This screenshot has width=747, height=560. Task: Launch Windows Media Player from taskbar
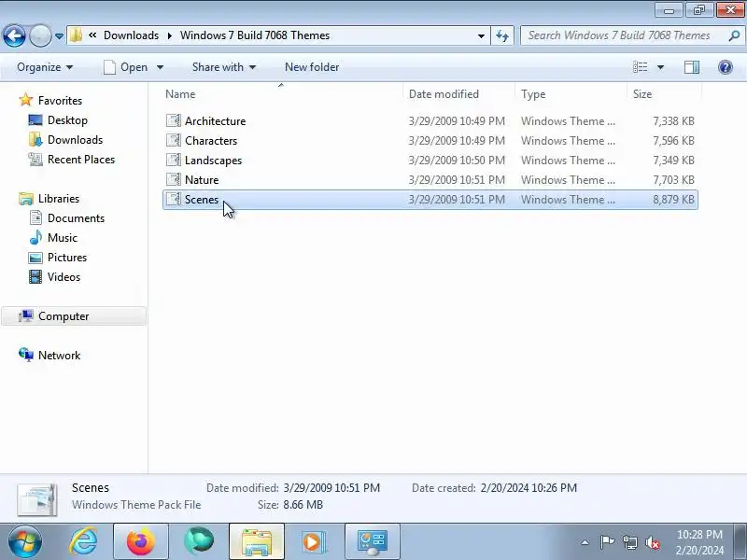314,541
